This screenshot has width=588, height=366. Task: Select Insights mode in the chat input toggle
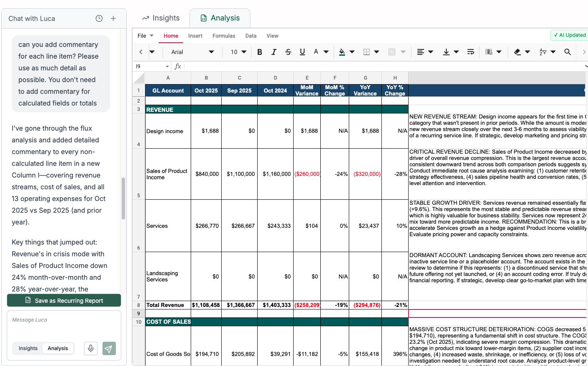tap(28, 348)
